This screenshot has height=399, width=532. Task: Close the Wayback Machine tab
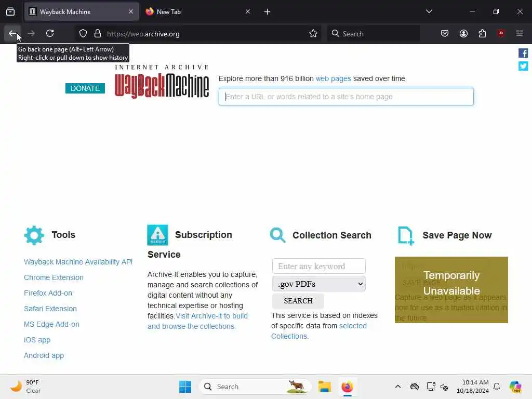(130, 11)
